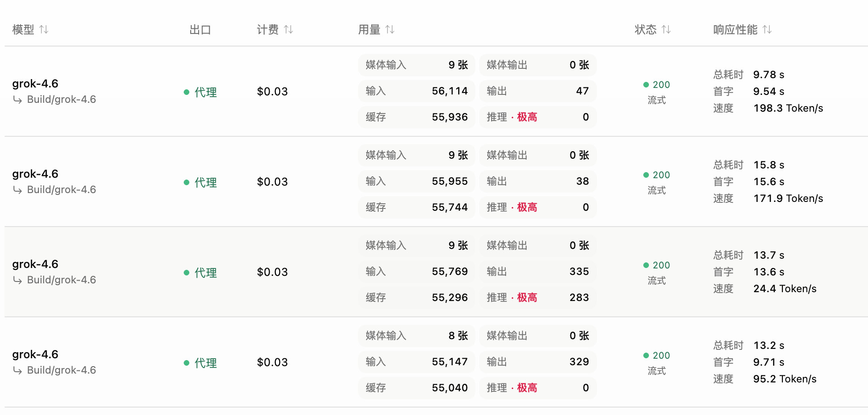868x415 pixels.
Task: Click redirect arrow icon in last row
Action: click(x=18, y=370)
